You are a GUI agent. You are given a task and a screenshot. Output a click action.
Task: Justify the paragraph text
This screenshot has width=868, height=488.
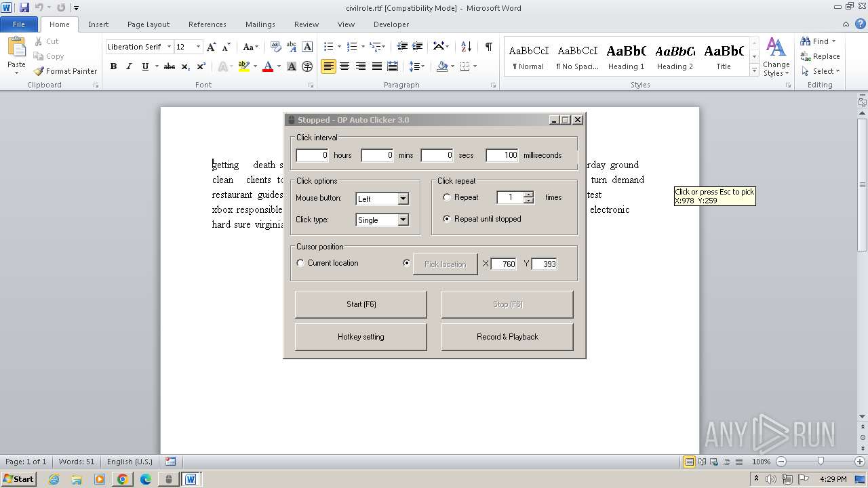(x=376, y=66)
